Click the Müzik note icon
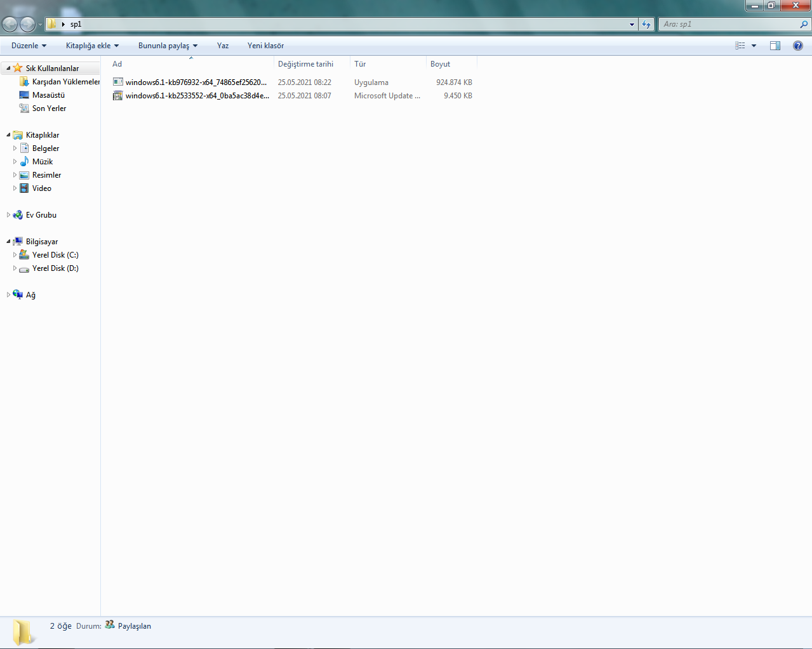Viewport: 812px width, 649px height. tap(24, 161)
